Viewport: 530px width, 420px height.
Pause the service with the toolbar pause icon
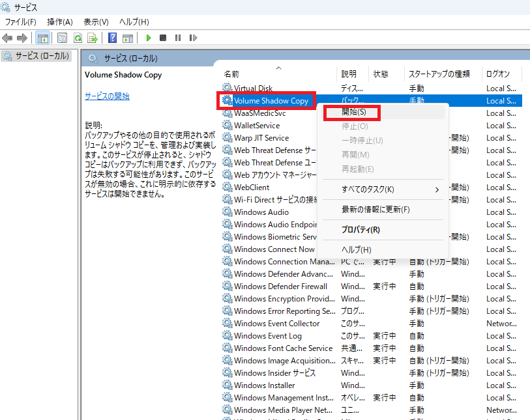pyautogui.click(x=178, y=38)
